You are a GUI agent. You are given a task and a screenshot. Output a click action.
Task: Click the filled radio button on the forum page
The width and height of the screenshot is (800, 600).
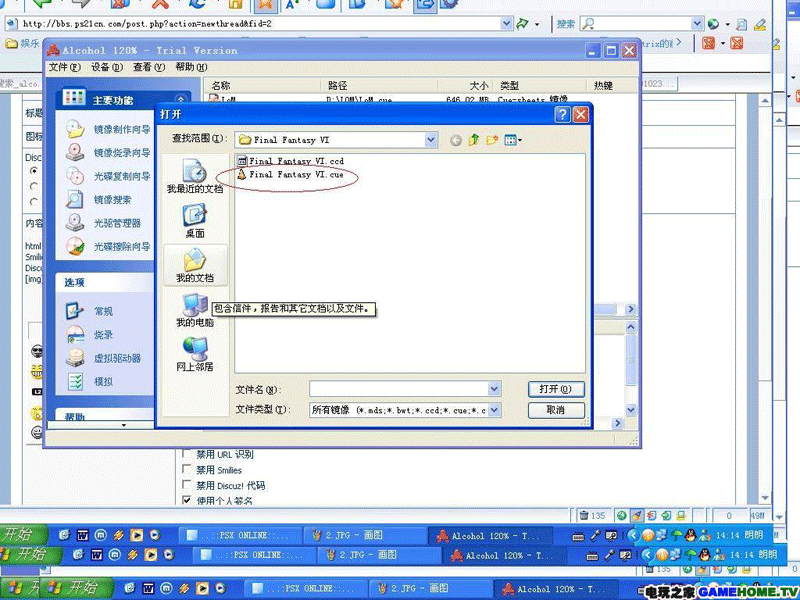click(34, 170)
